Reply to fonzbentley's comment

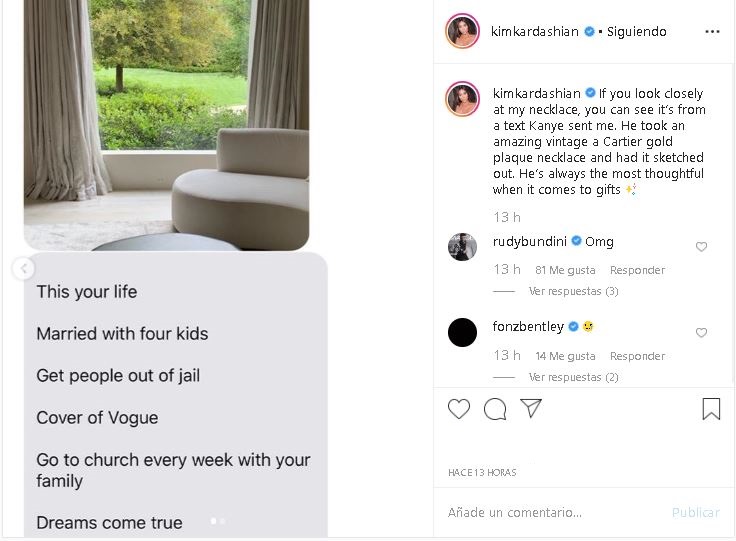click(x=637, y=356)
